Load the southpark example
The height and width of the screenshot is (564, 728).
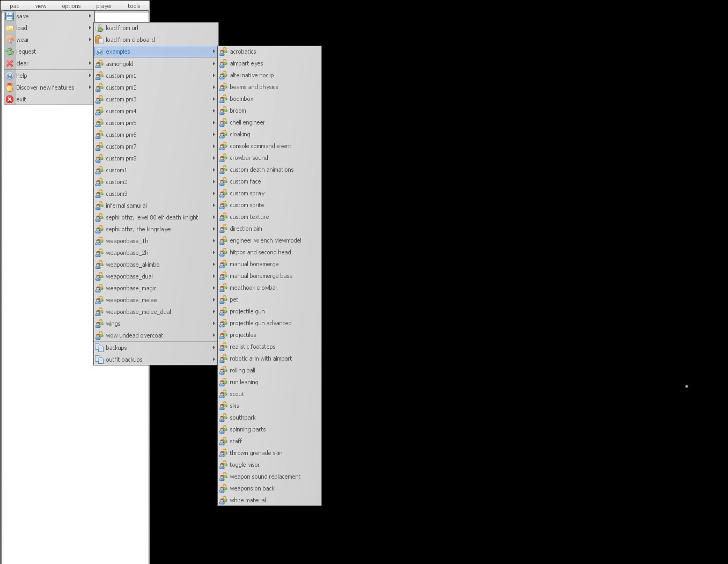click(269, 417)
